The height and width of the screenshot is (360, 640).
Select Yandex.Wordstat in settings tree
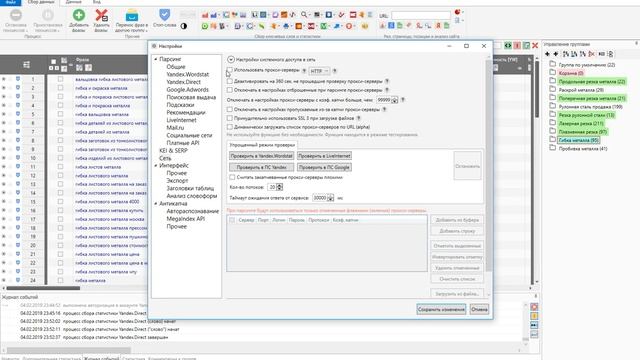pyautogui.click(x=188, y=74)
